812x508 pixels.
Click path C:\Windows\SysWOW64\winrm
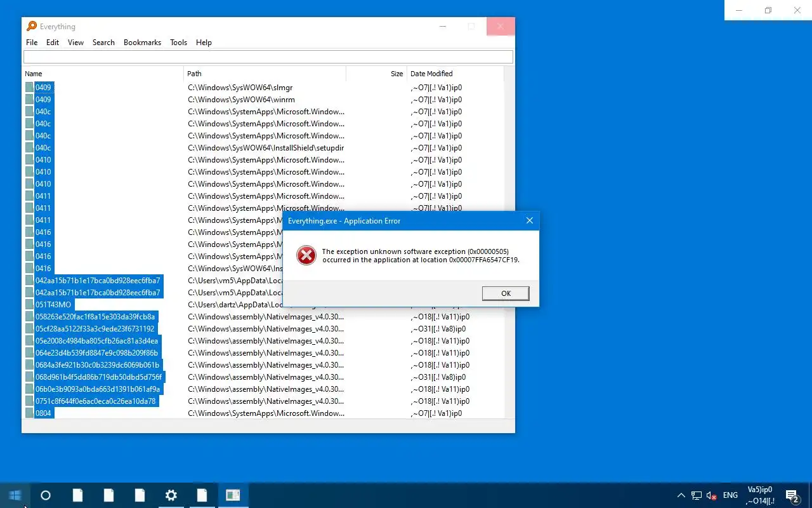[241, 100]
